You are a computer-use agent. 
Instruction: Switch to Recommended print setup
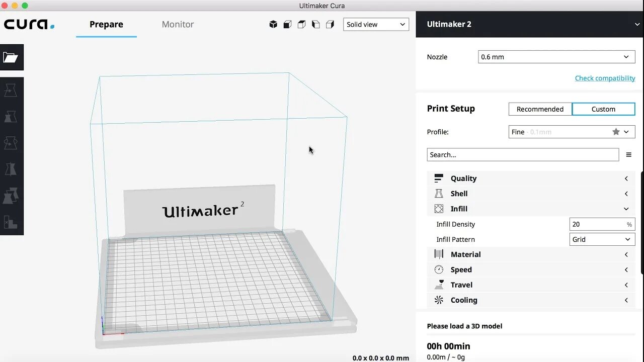(540, 109)
